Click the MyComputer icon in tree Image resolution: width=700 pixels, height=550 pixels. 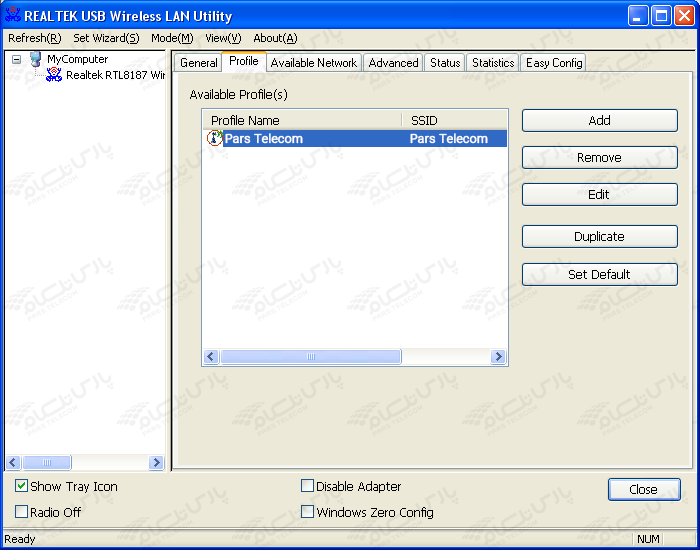click(36, 59)
